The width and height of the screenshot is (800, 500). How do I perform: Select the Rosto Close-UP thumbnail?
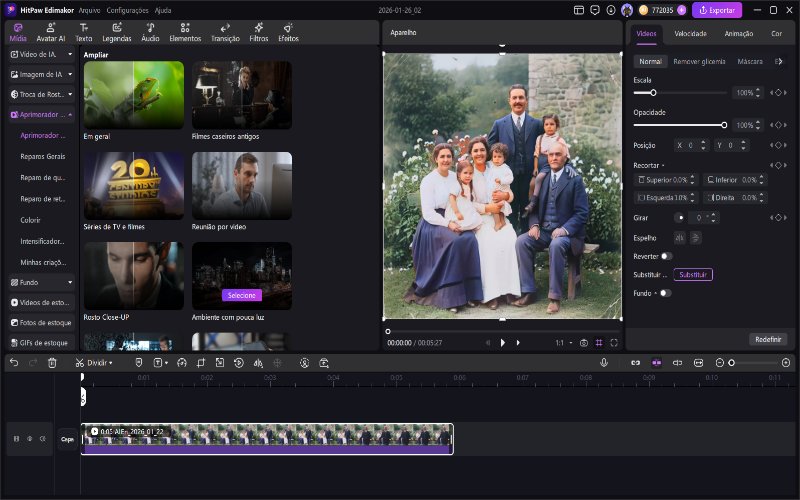134,276
